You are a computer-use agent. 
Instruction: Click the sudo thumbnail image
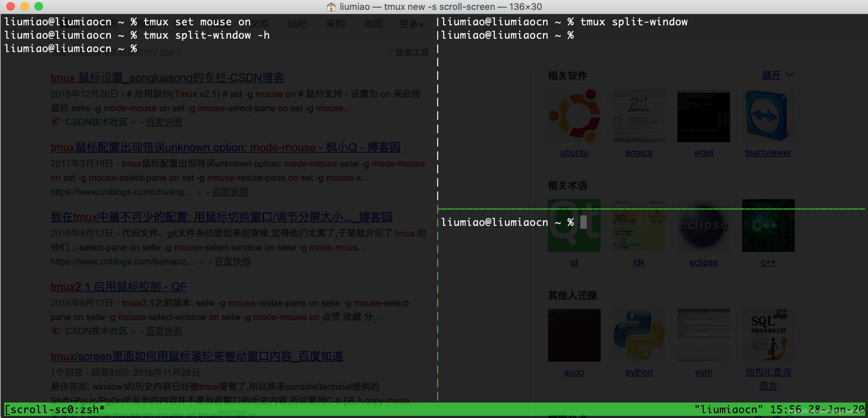click(574, 335)
